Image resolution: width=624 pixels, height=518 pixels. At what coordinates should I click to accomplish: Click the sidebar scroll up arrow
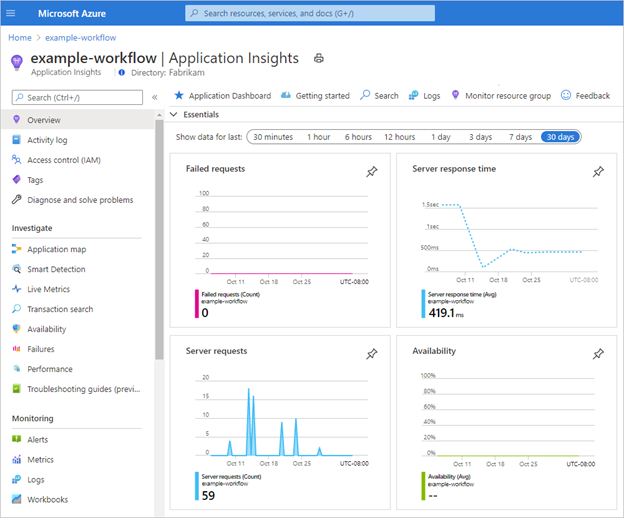pyautogui.click(x=159, y=115)
